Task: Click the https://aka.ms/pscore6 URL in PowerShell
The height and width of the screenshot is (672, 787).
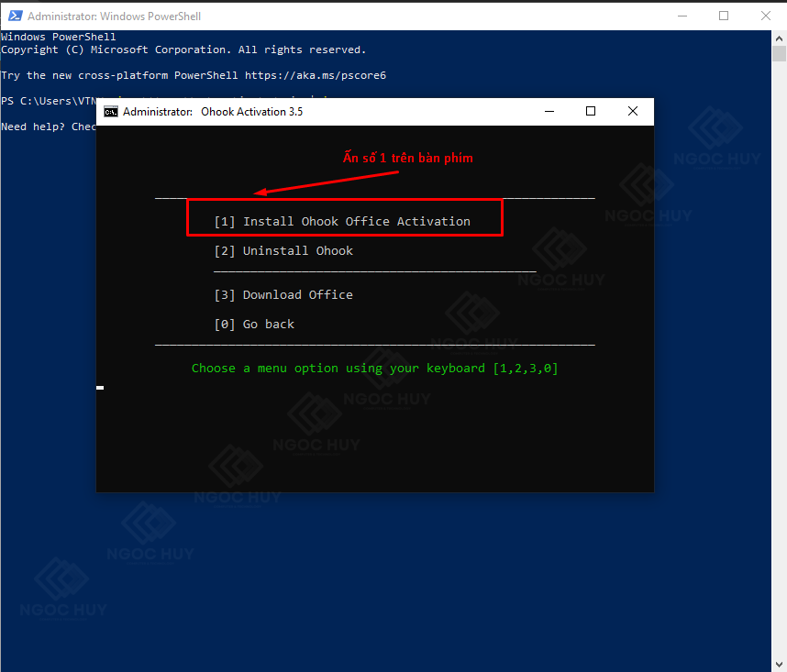Action: [316, 76]
